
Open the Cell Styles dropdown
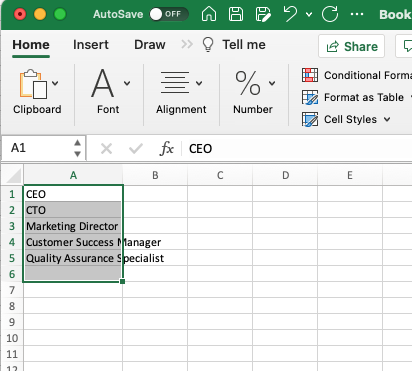pyautogui.click(x=387, y=119)
